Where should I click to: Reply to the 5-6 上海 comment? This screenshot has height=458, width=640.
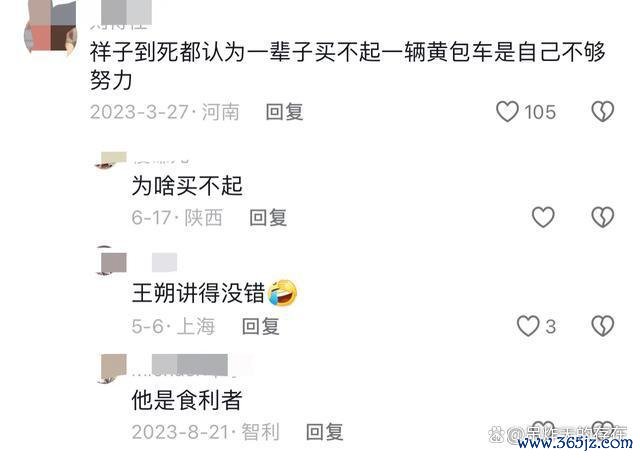261,327
